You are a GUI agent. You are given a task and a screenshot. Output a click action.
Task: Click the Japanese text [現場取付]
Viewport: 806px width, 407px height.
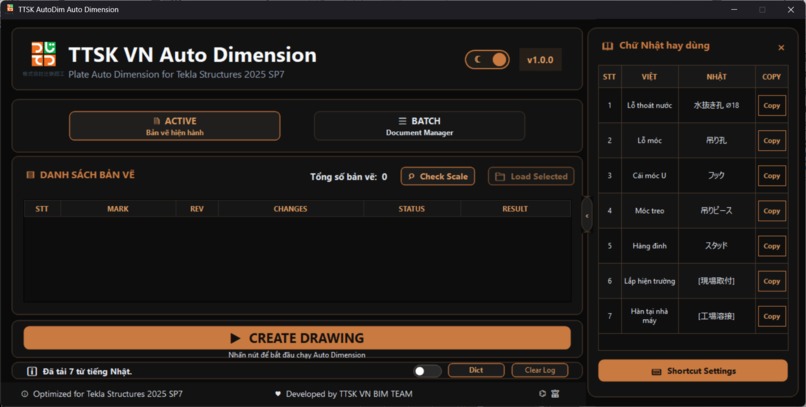(717, 281)
